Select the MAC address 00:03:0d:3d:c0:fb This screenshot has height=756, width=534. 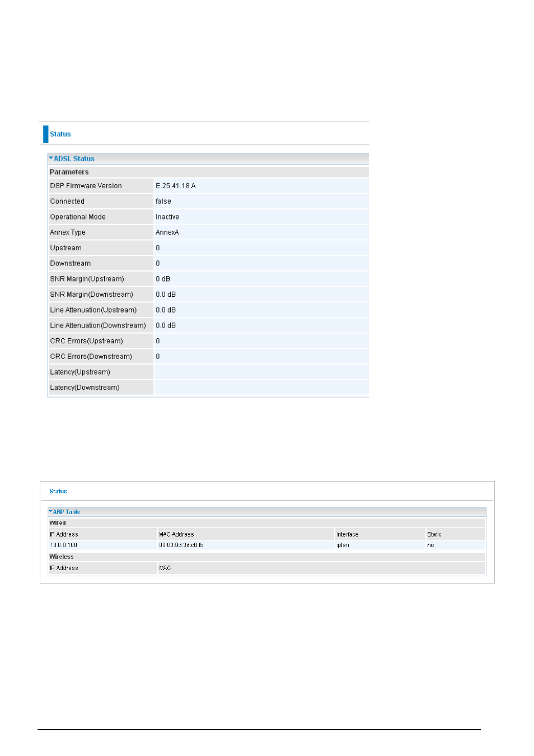(x=181, y=545)
